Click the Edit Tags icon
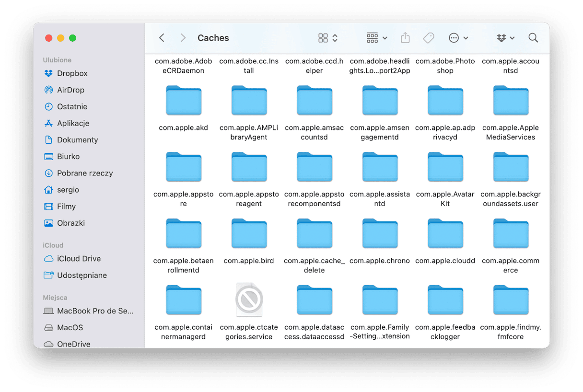The height and width of the screenshot is (392, 583). tap(429, 38)
